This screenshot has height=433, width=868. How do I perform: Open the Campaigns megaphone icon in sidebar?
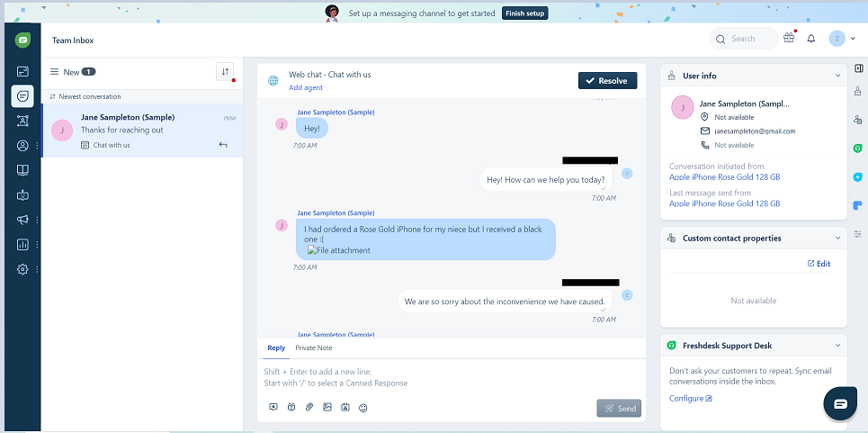click(22, 220)
